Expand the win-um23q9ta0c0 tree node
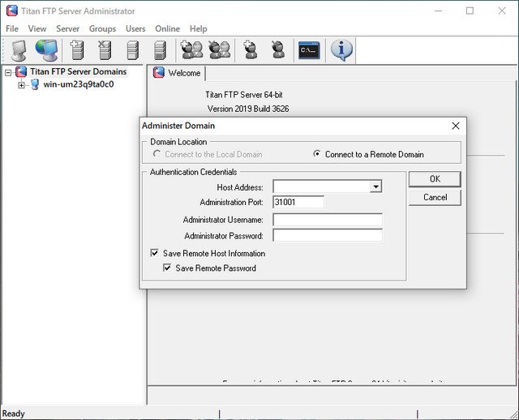519x420 pixels. (21, 85)
